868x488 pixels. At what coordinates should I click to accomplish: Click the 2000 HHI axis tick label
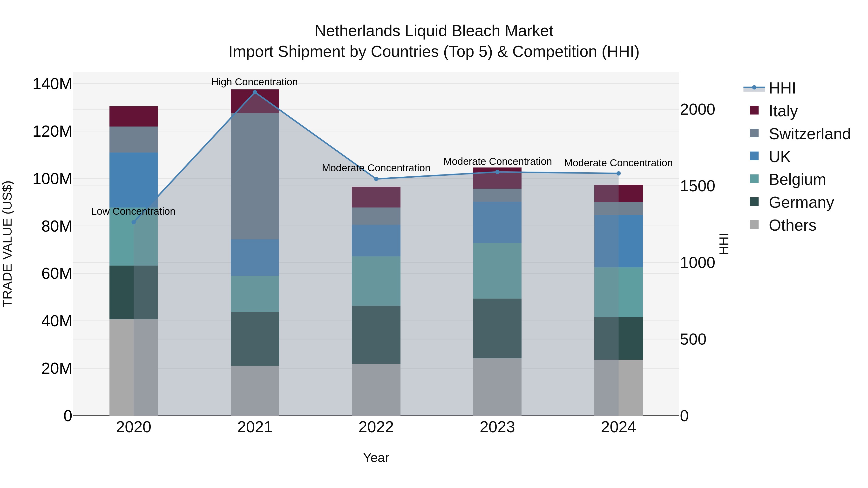click(698, 109)
